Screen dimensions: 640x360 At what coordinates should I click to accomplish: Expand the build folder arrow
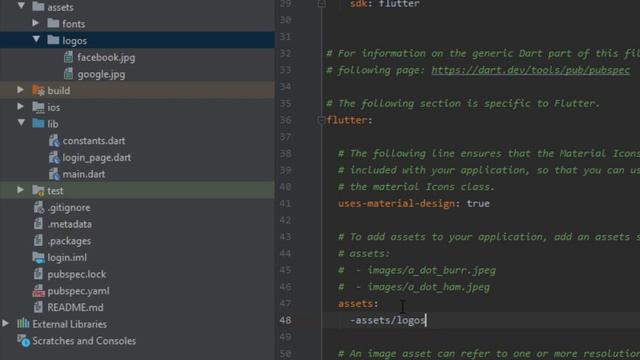click(20, 89)
